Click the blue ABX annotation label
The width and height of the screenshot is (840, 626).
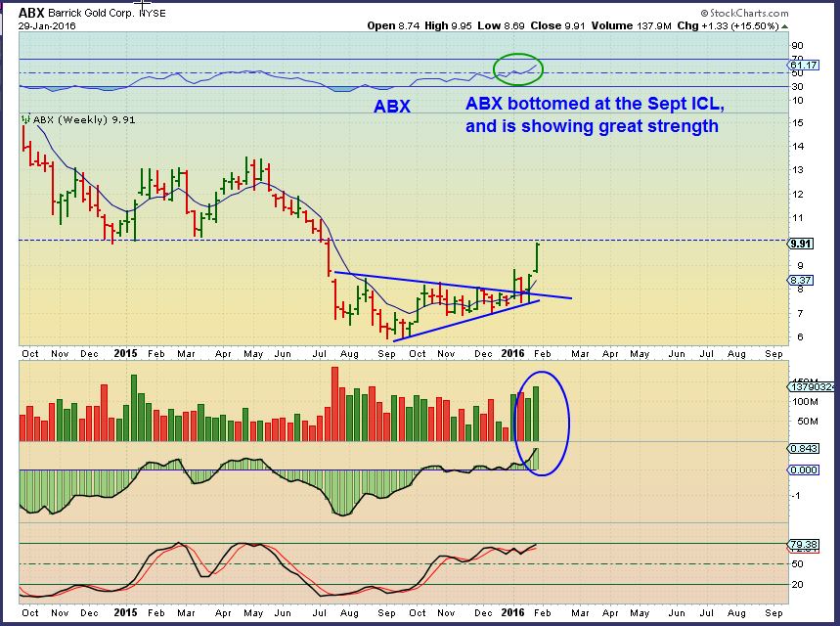click(x=391, y=106)
